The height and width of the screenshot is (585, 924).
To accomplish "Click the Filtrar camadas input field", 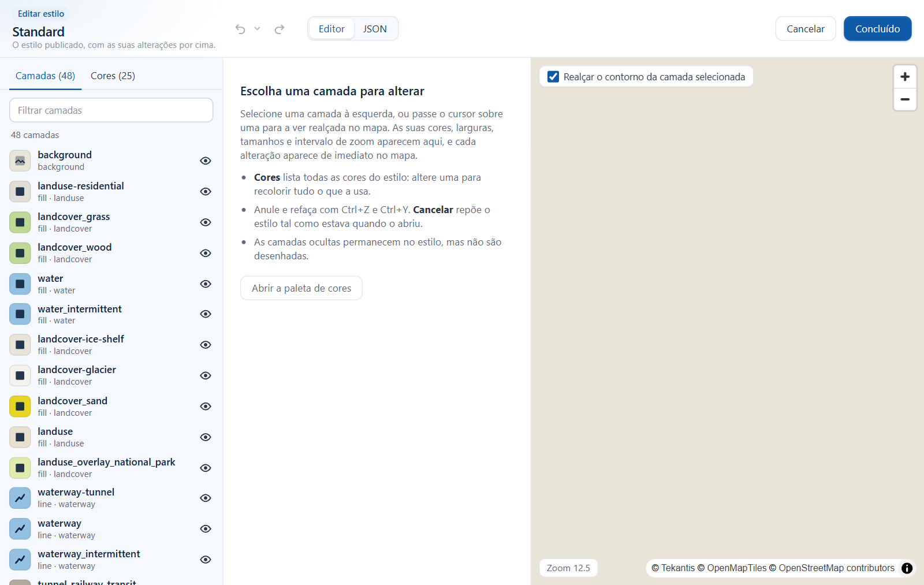I will point(111,110).
